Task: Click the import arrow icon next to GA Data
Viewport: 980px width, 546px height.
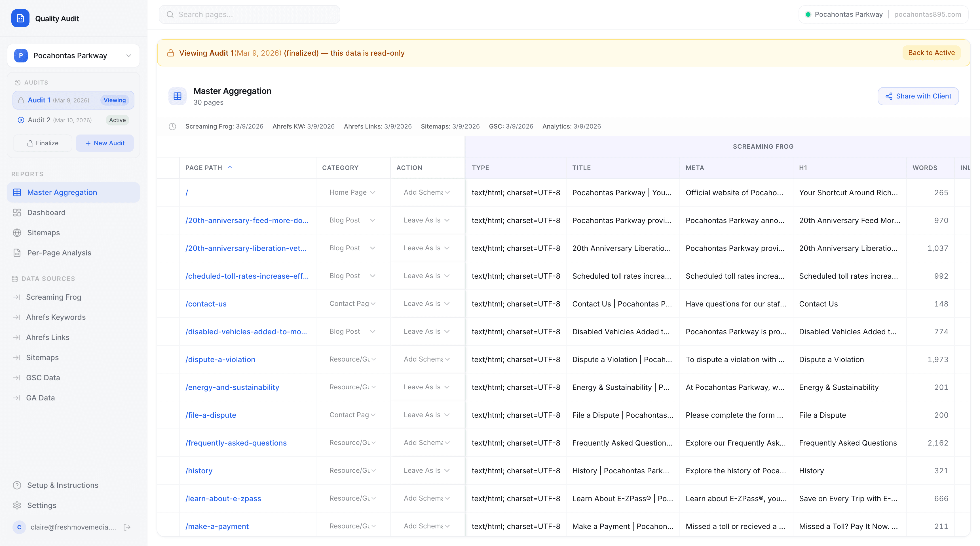Action: point(16,398)
